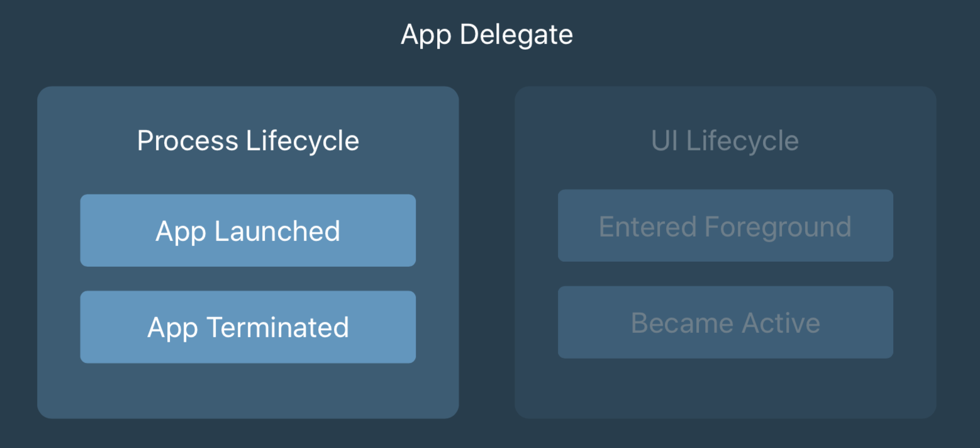The height and width of the screenshot is (448, 980).
Task: Click the word Launched in the first box
Action: click(277, 231)
